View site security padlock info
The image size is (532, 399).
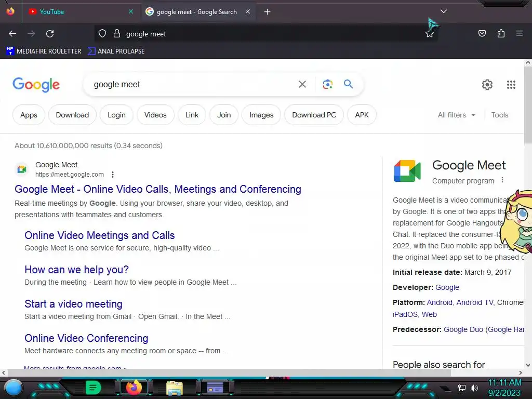117,34
